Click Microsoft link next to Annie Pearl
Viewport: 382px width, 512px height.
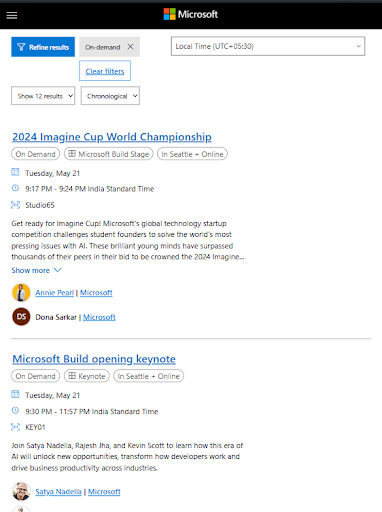coord(96,293)
